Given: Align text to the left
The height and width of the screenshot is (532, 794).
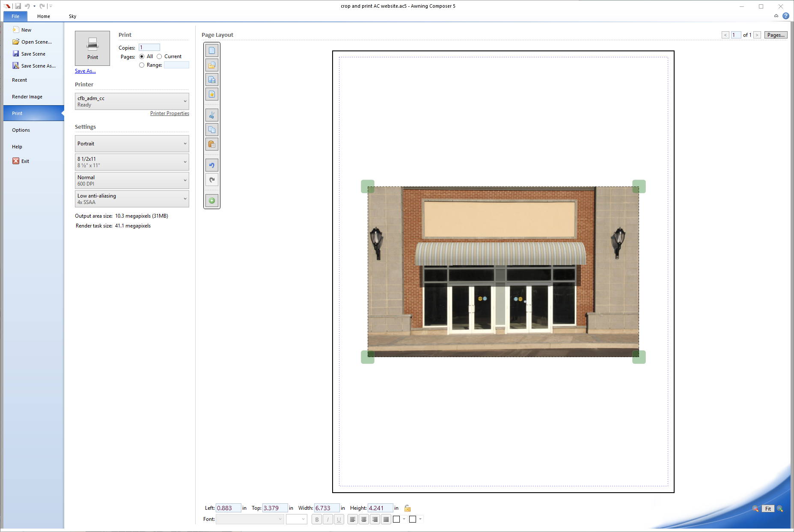Looking at the screenshot, I should tap(353, 519).
